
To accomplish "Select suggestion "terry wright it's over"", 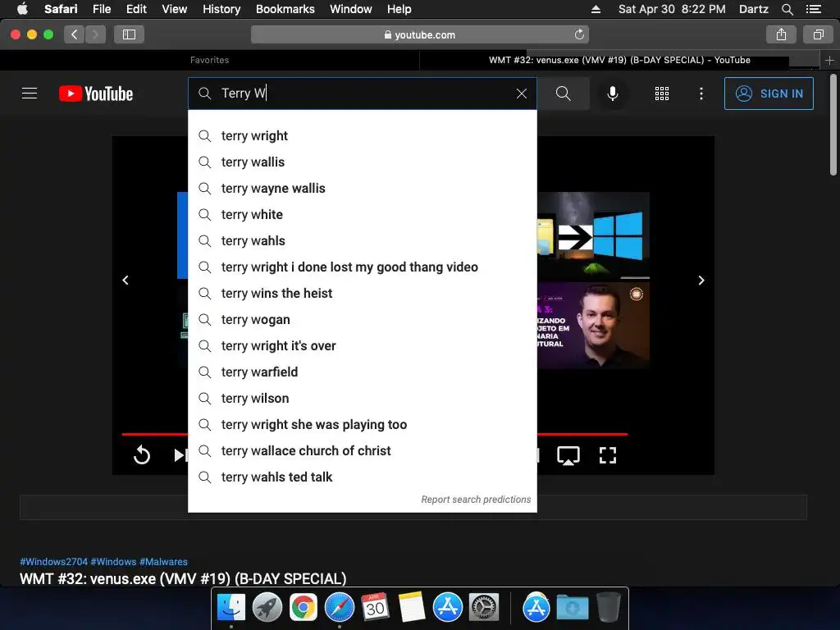I will [x=363, y=346].
